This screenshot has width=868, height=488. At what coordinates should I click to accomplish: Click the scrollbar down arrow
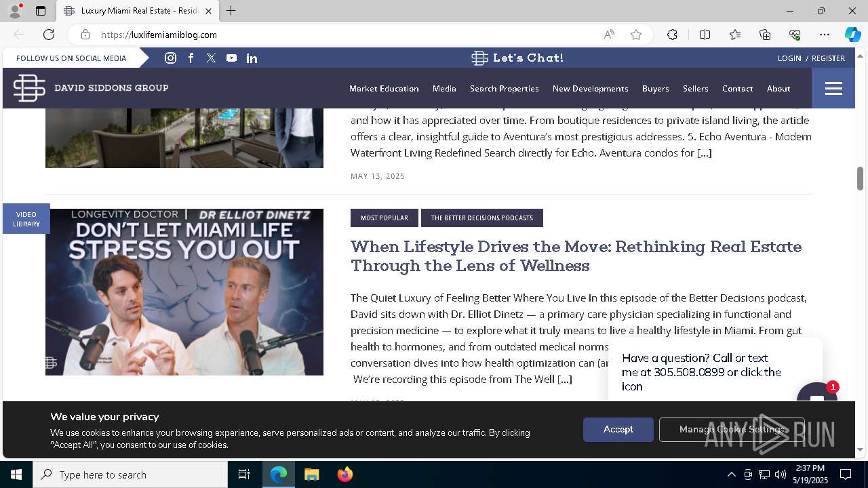point(860,449)
